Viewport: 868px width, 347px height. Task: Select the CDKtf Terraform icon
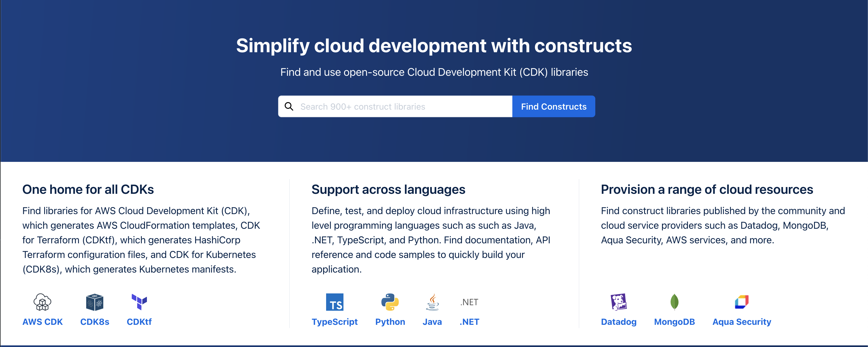click(x=139, y=302)
